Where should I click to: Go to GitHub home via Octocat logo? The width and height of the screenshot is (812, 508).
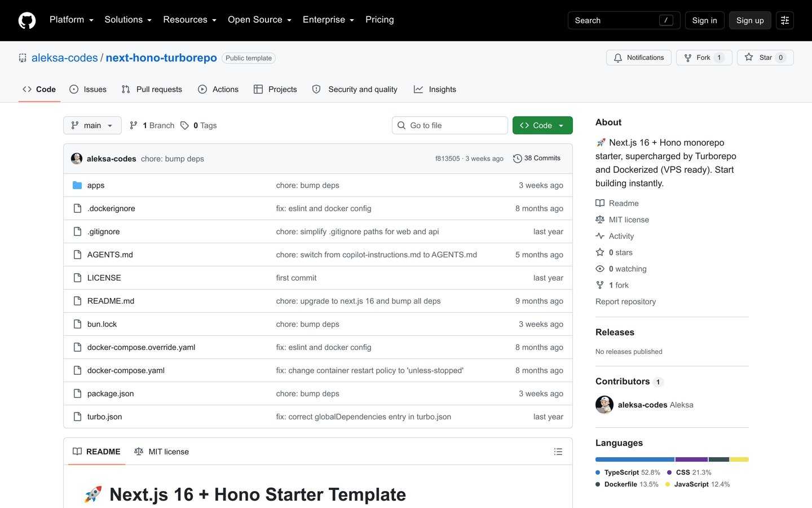[27, 20]
